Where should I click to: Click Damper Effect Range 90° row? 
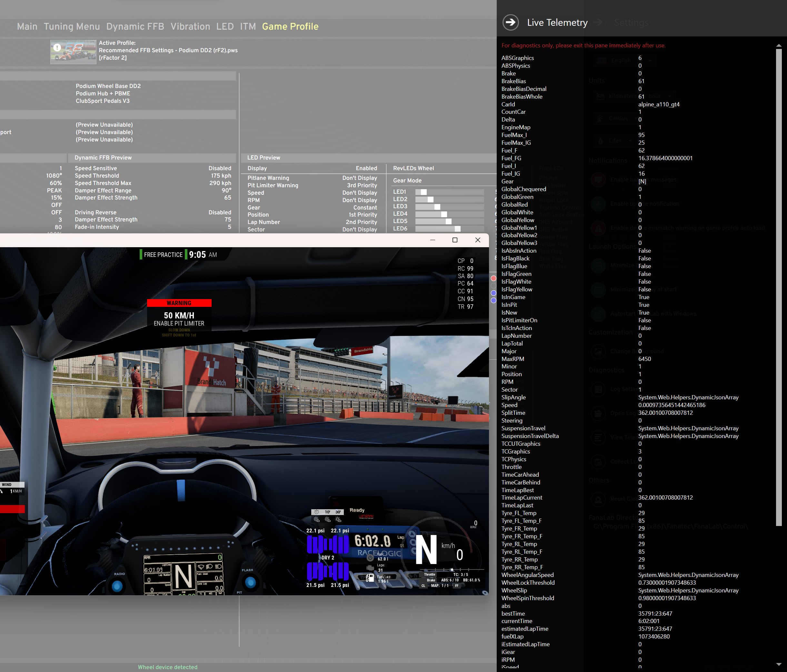[153, 190]
